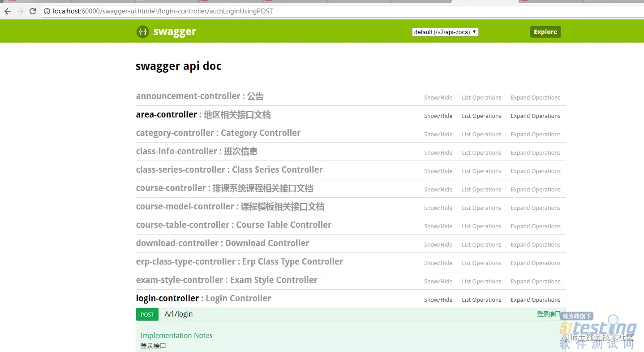
Task: Click the swagger logo icon
Action: pos(142,32)
